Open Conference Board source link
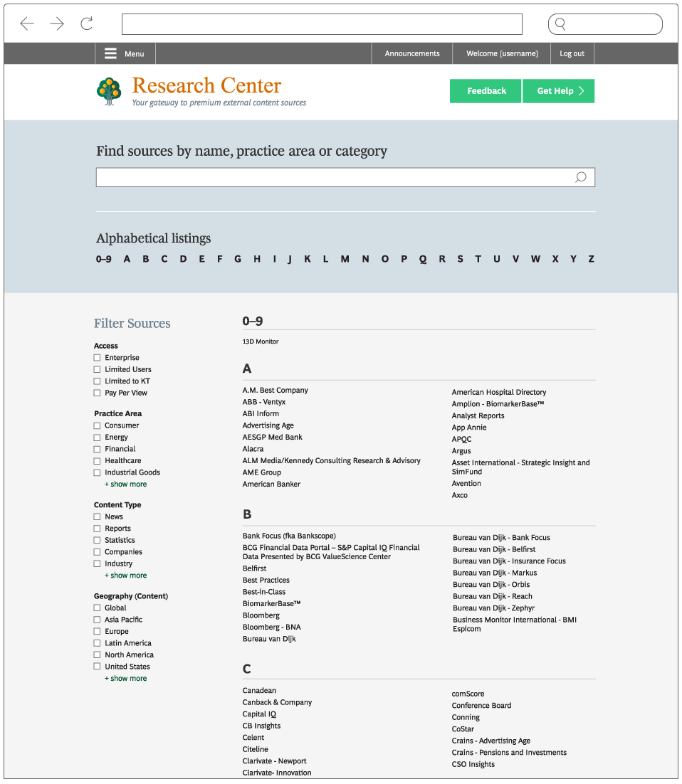Screen dimensions: 682x784 tap(481, 706)
